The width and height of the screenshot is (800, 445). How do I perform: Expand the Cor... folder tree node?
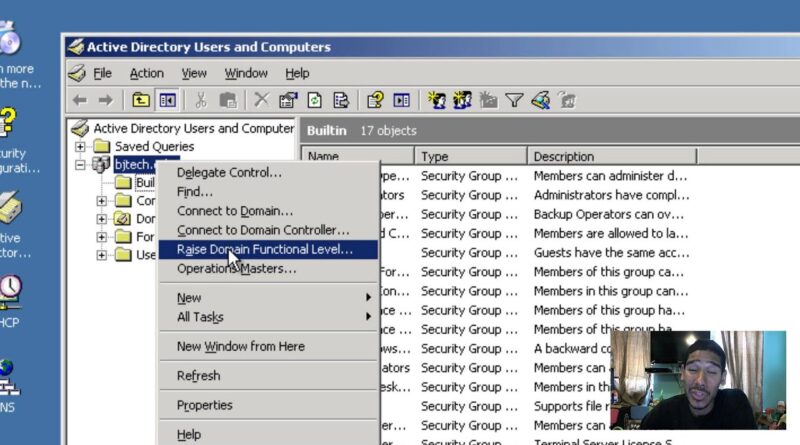pyautogui.click(x=102, y=201)
